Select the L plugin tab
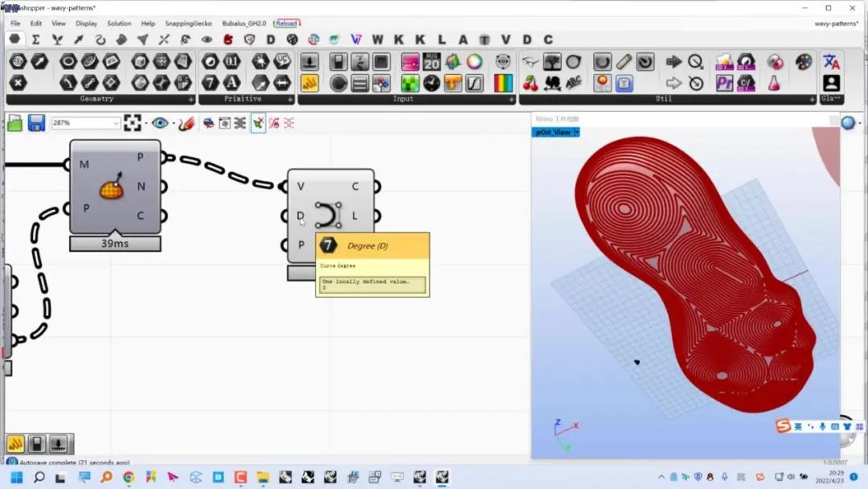The width and height of the screenshot is (868, 489). tap(442, 39)
